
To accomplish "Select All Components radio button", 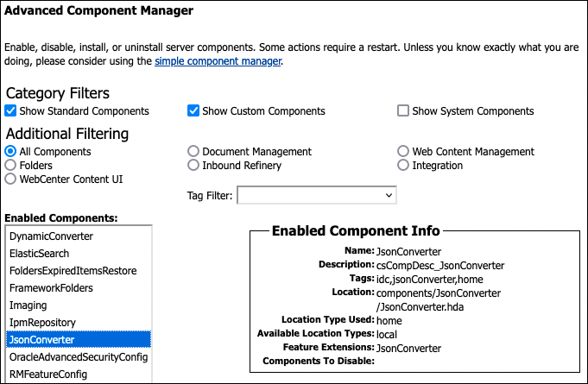I will (x=10, y=151).
